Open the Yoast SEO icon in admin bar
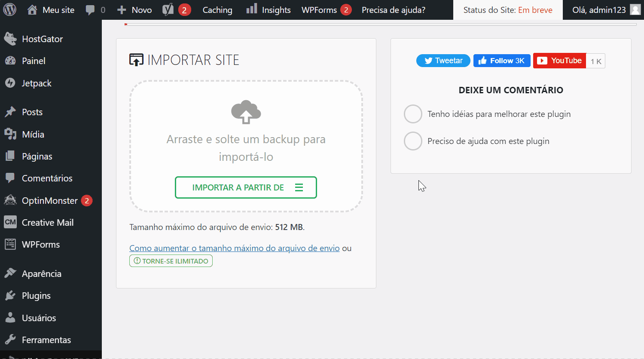This screenshot has height=359, width=644. [x=168, y=9]
